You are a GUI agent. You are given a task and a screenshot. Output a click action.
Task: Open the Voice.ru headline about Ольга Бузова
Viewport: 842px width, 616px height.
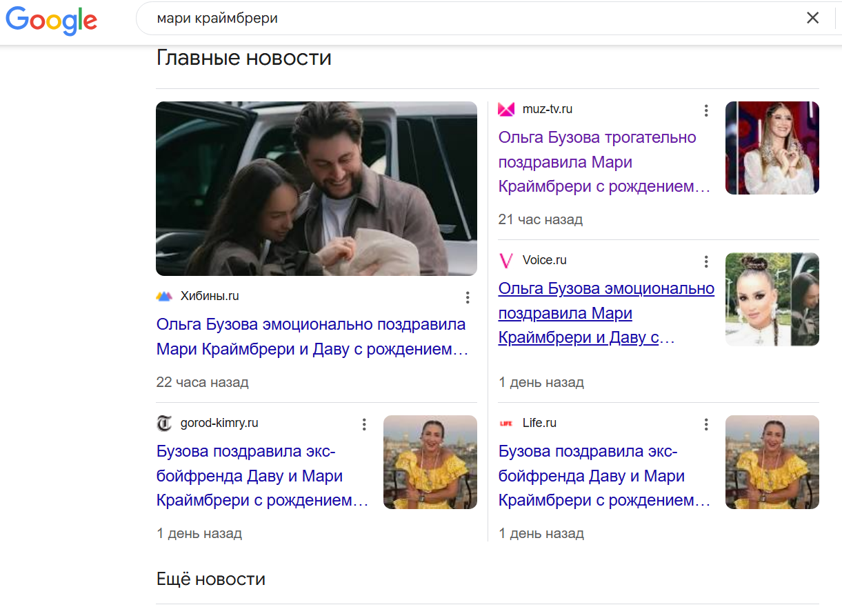pyautogui.click(x=606, y=313)
